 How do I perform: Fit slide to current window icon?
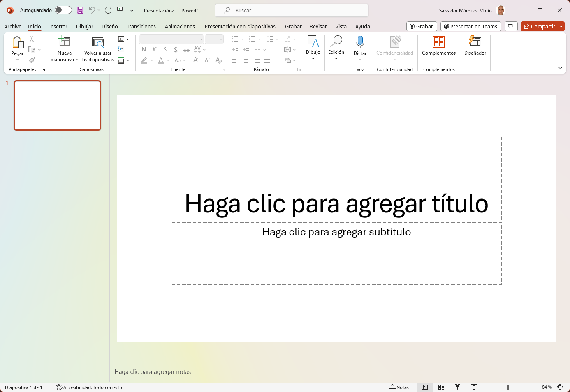(x=560, y=387)
